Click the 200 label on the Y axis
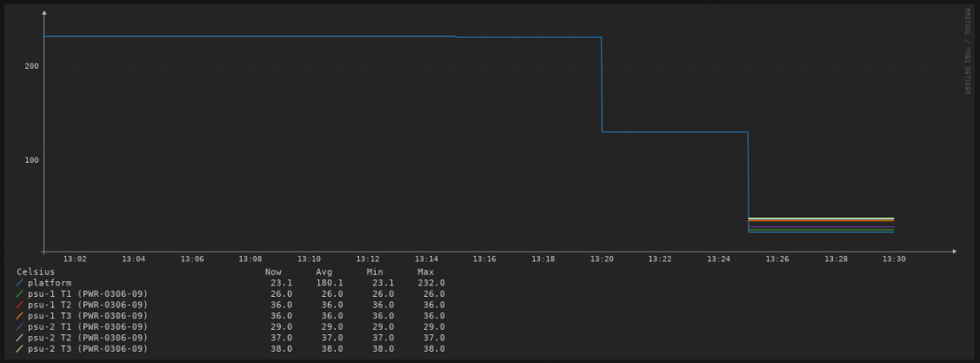The width and height of the screenshot is (980, 363). click(30, 66)
